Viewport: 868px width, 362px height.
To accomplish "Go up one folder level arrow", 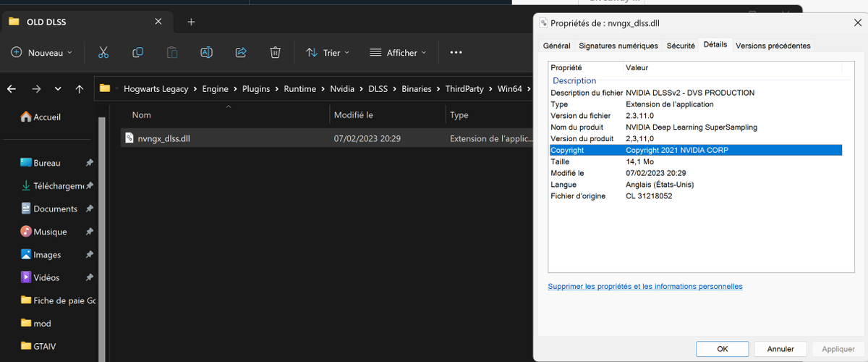I will 80,89.
